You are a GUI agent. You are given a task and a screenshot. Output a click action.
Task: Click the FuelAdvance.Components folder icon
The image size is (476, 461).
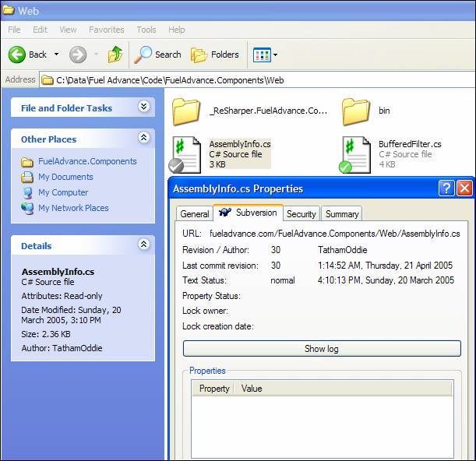[x=27, y=162]
